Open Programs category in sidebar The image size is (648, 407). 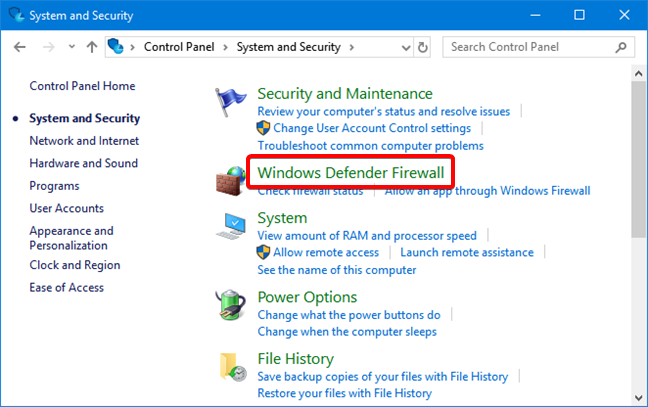pos(54,186)
